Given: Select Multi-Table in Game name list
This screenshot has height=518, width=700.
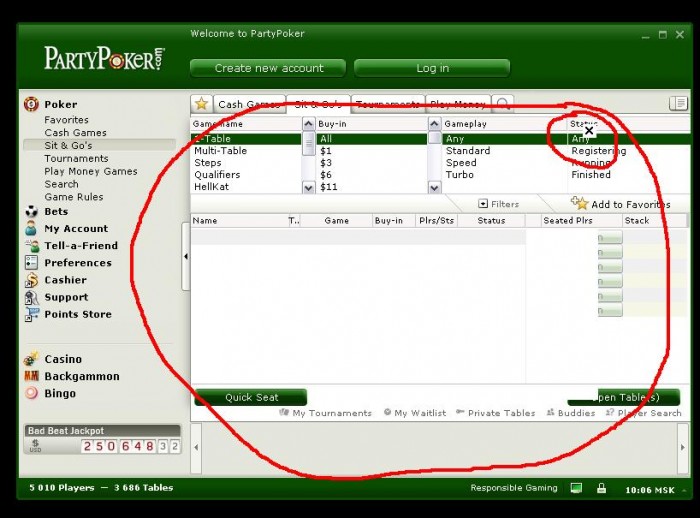Looking at the screenshot, I should click(221, 150).
